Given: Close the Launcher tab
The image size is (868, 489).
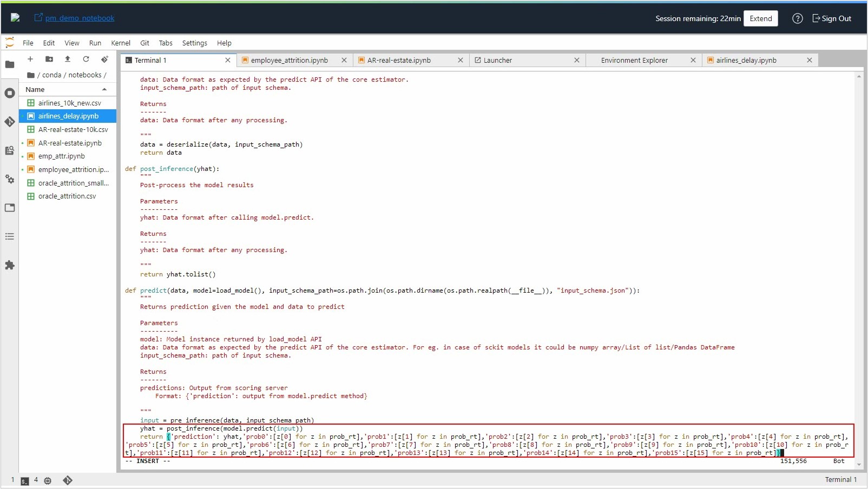Looking at the screenshot, I should pos(577,60).
